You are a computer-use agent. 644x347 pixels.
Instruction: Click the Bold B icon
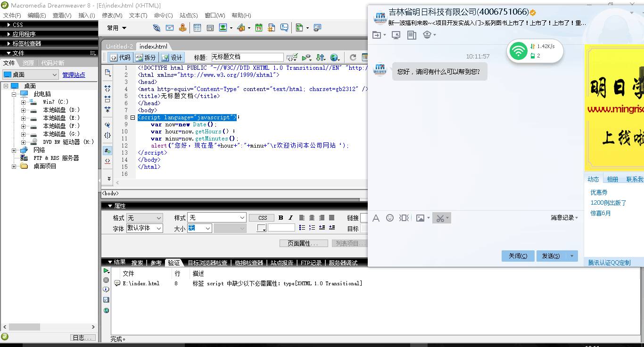281,218
